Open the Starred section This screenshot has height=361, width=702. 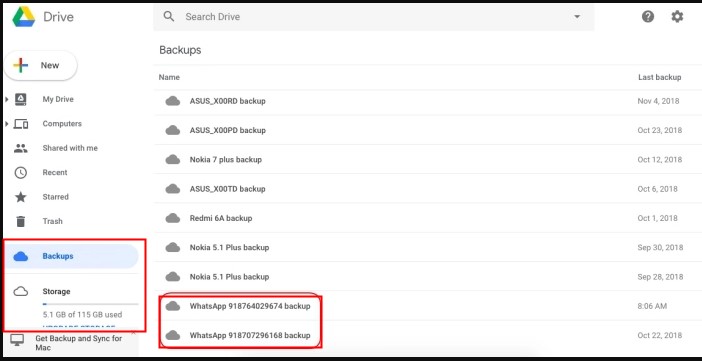56,197
